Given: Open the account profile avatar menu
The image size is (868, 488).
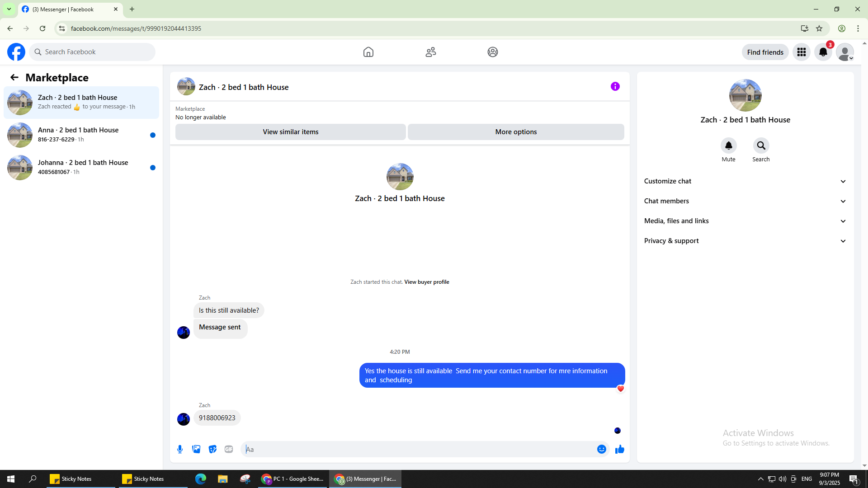Looking at the screenshot, I should [x=845, y=52].
